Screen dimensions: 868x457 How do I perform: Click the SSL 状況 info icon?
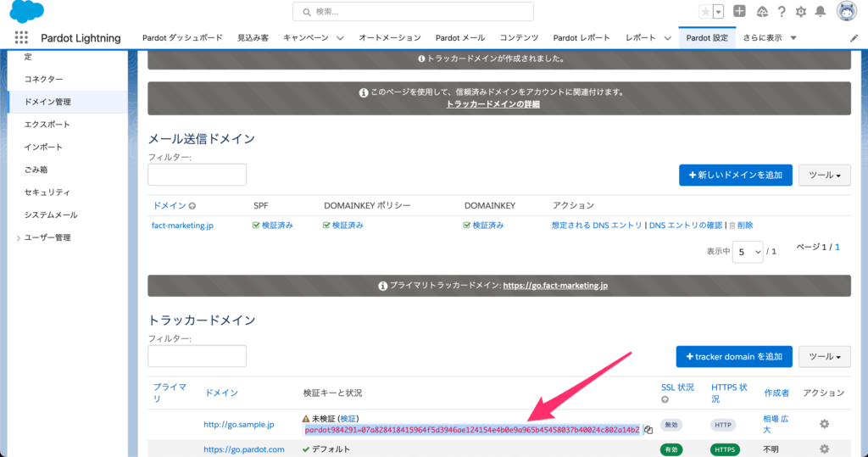coord(665,399)
